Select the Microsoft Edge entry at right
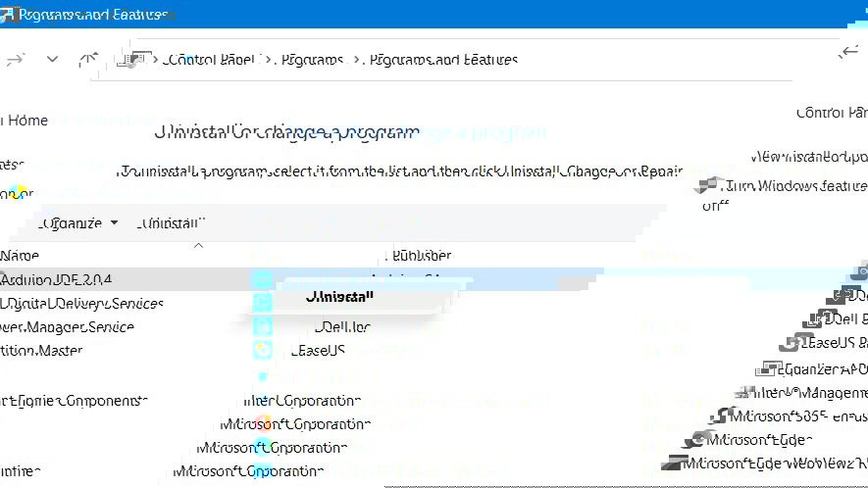Image resolution: width=868 pixels, height=488 pixels. point(758,440)
